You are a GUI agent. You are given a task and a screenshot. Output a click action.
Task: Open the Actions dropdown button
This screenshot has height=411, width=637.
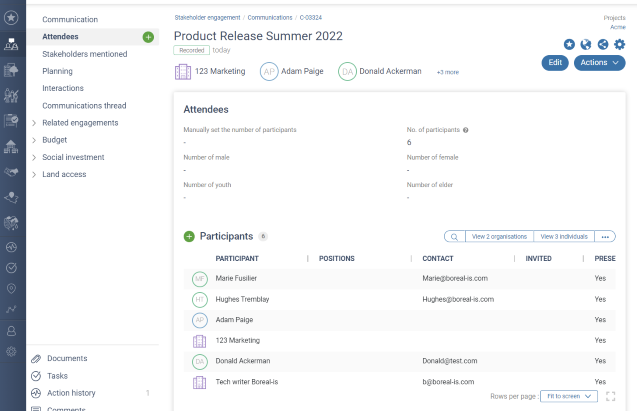coord(599,62)
